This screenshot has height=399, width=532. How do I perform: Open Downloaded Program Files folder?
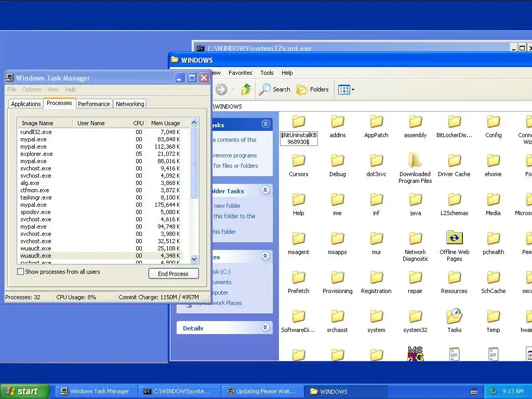click(x=415, y=168)
